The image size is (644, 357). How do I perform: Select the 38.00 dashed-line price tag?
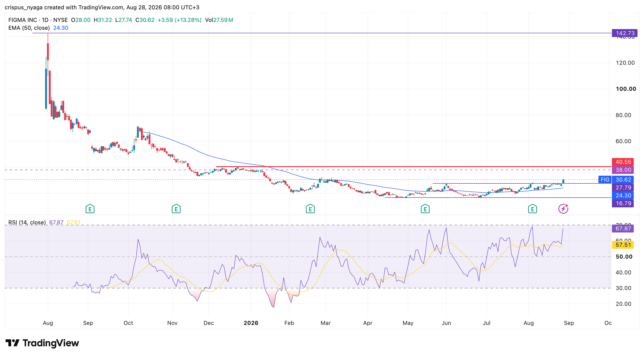tap(623, 170)
